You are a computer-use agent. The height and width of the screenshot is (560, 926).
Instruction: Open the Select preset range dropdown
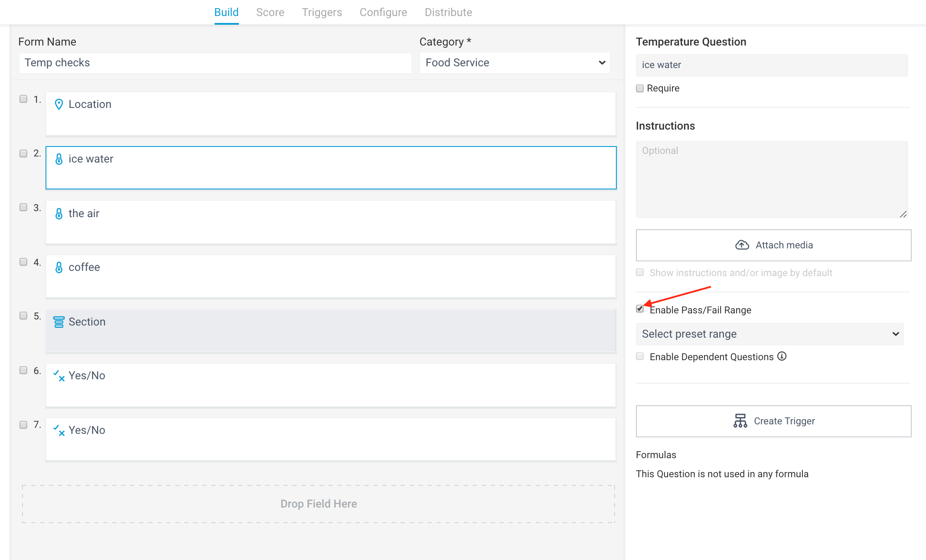tap(769, 334)
